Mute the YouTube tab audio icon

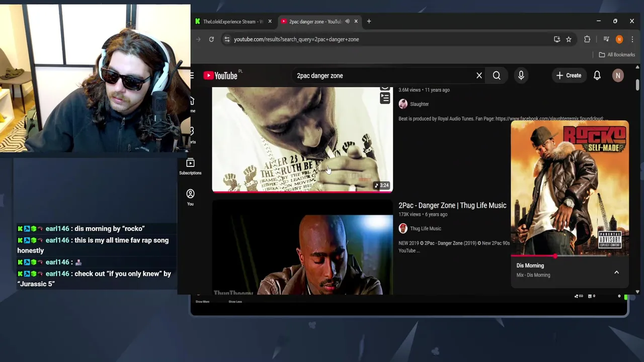point(347,21)
